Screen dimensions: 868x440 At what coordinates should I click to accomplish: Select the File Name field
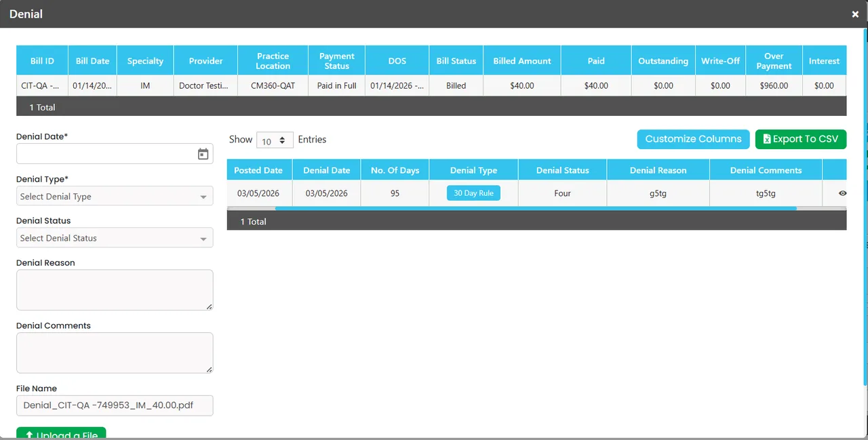point(115,405)
